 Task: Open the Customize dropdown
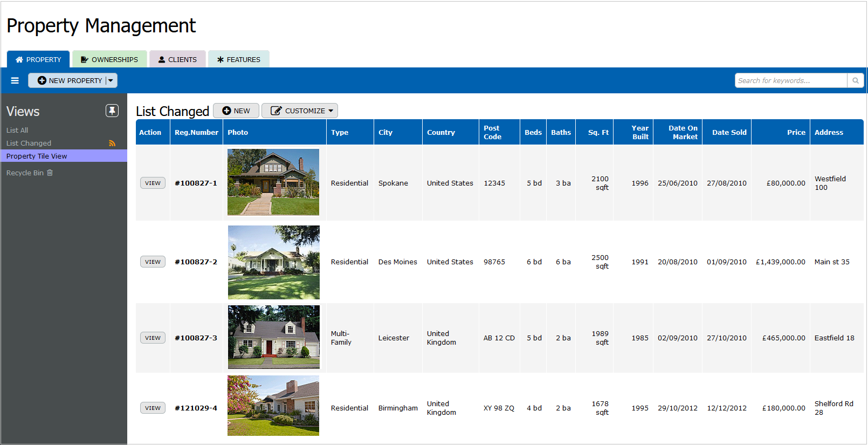pos(300,111)
